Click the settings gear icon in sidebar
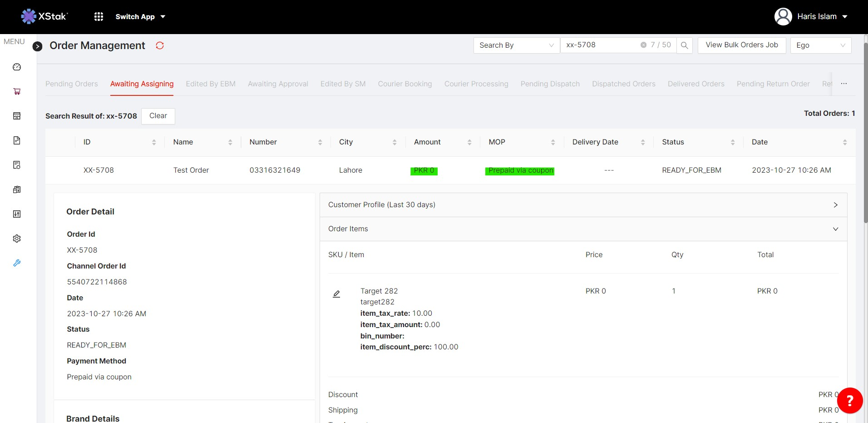This screenshot has height=423, width=868. click(17, 239)
